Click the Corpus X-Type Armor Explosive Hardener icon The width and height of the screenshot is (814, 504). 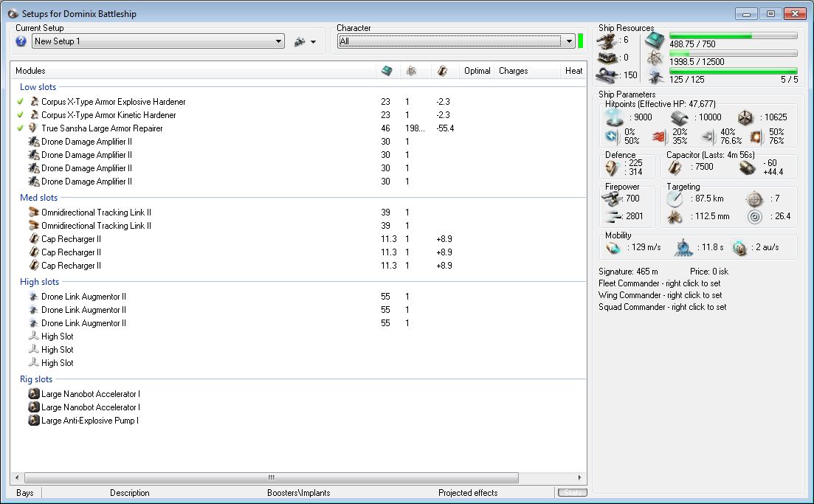click(x=34, y=101)
